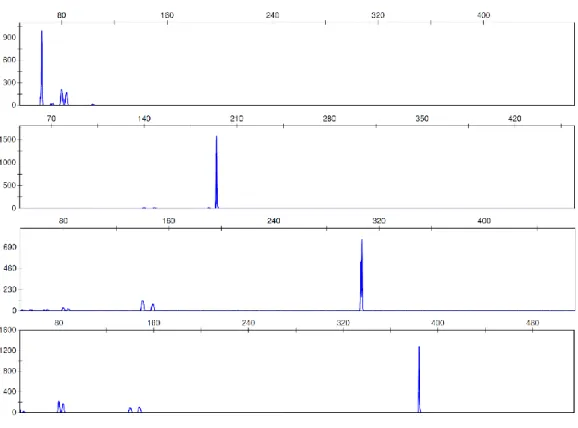Click the x-axis label "400" in the first panel
Viewport: 578px width, 428px height.
(x=483, y=15)
